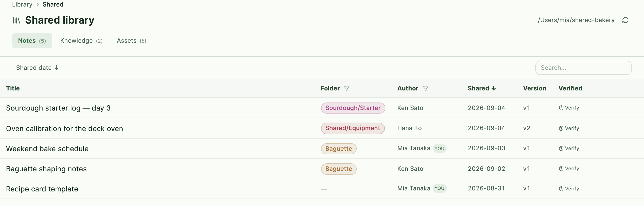644x206 pixels.
Task: Click the Title column header
Action: pos(13,88)
